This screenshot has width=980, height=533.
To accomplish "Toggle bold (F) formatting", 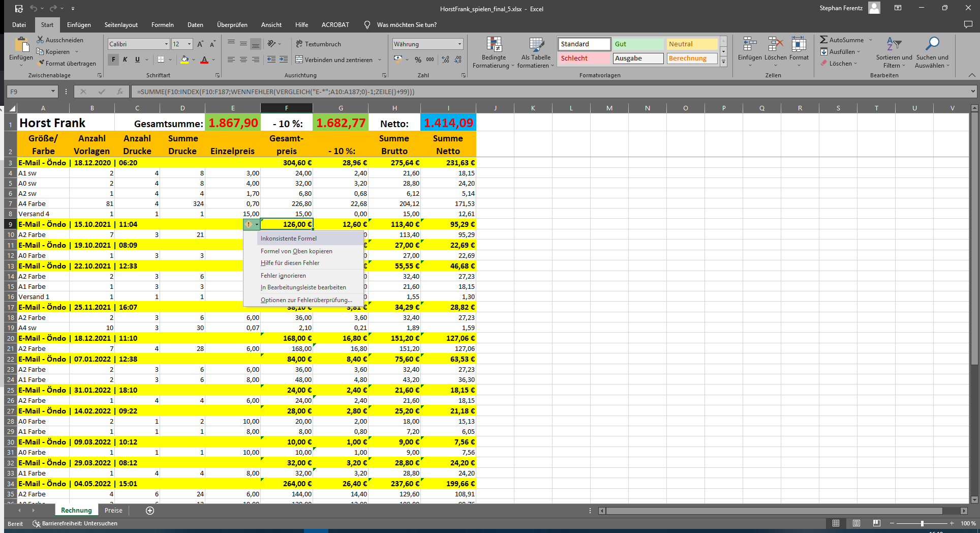I will [x=113, y=60].
